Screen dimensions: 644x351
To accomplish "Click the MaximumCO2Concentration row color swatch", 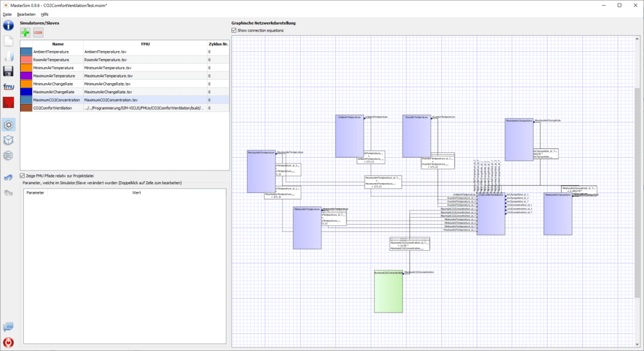I will 26,100.
